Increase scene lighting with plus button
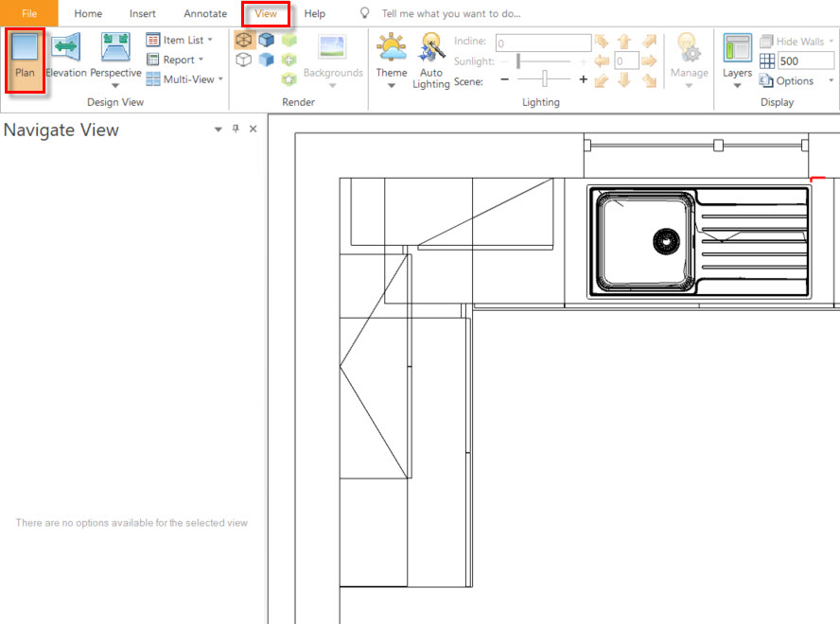 click(584, 79)
